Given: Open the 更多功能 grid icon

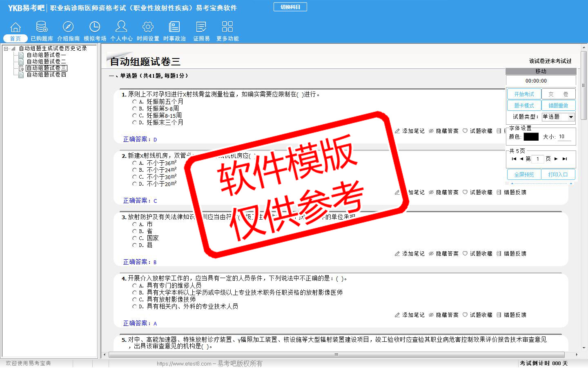Looking at the screenshot, I should [227, 27].
